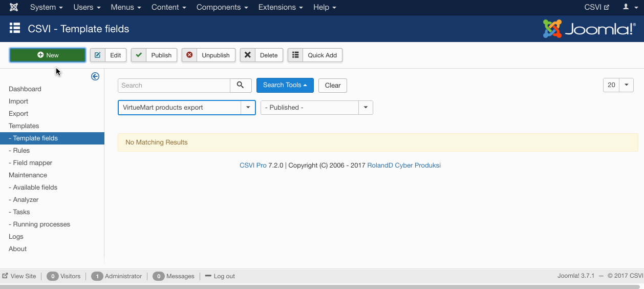The width and height of the screenshot is (644, 289).
Task: Click the Delete X icon
Action: [x=248, y=55]
